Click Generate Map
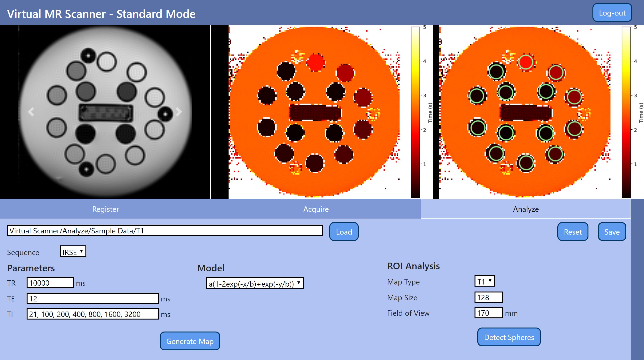Screen dimensions: 644x360 pyautogui.click(x=190, y=341)
